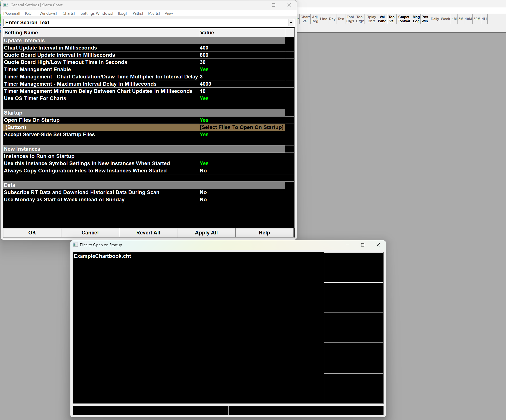
Task: Open the View menu
Action: point(168,13)
